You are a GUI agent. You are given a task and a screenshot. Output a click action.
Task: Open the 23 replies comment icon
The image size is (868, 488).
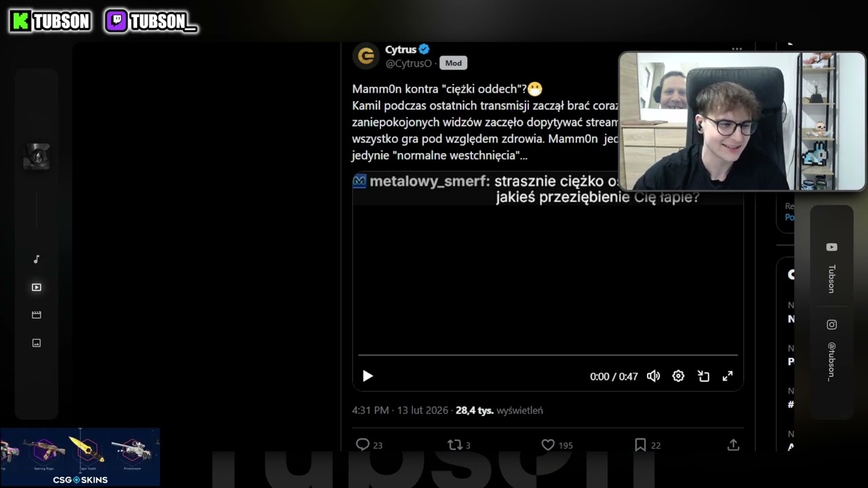click(363, 445)
